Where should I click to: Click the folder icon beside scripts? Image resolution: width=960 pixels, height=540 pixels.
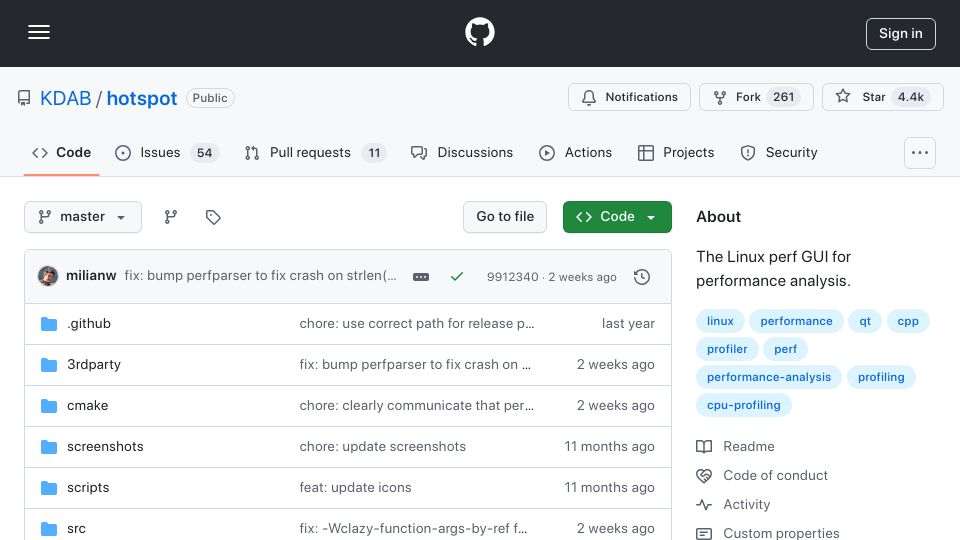coord(48,488)
